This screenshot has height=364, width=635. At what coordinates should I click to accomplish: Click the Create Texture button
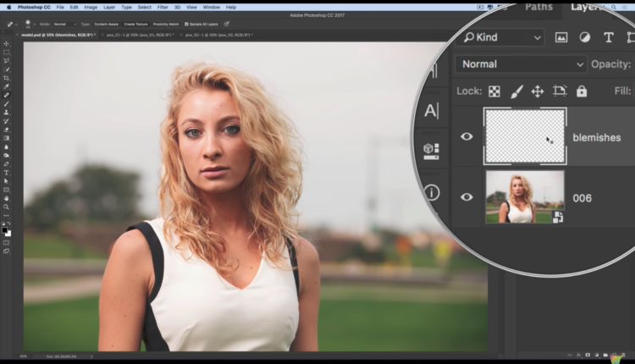(x=135, y=24)
